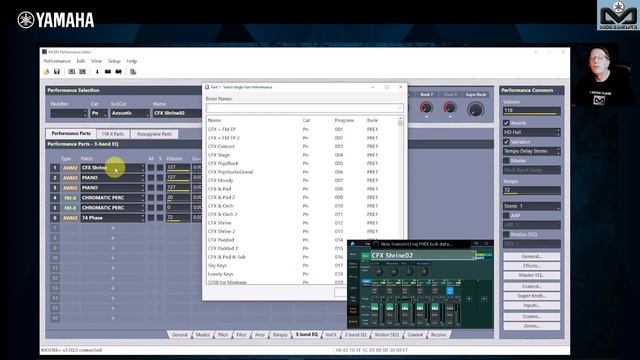The width and height of the screenshot is (640, 360).
Task: Click the General... button
Action: point(531,256)
